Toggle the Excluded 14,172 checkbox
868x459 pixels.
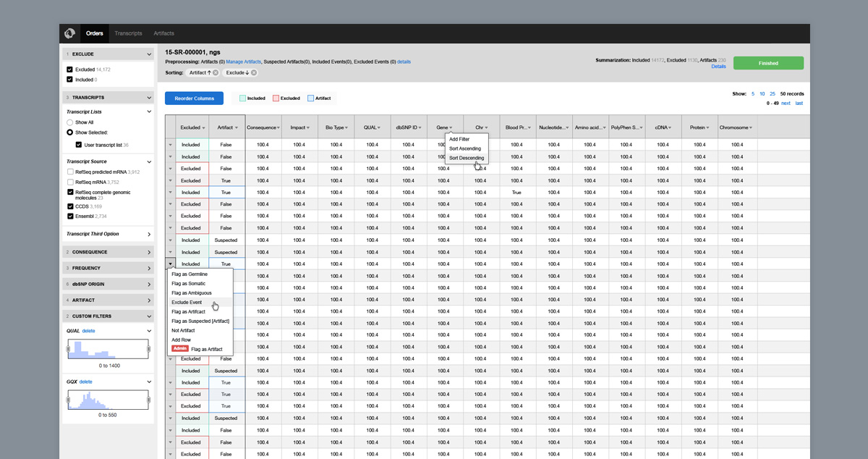click(x=69, y=70)
